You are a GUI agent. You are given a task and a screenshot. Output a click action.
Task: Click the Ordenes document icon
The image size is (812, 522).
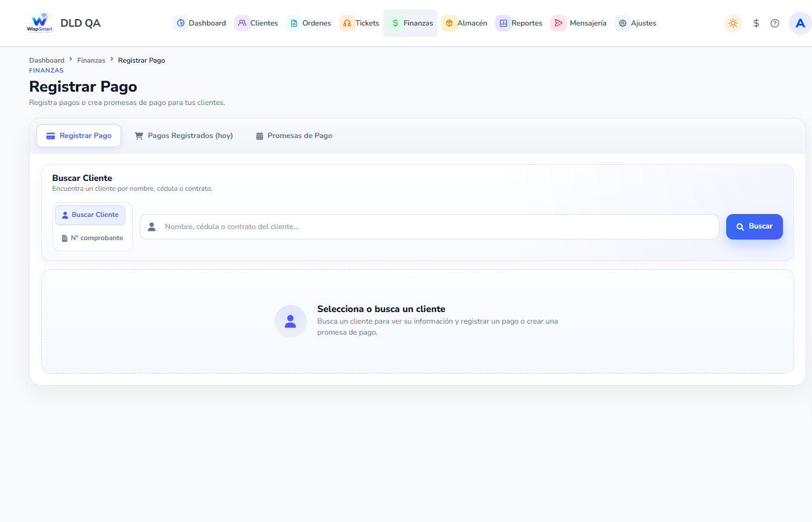coord(294,23)
